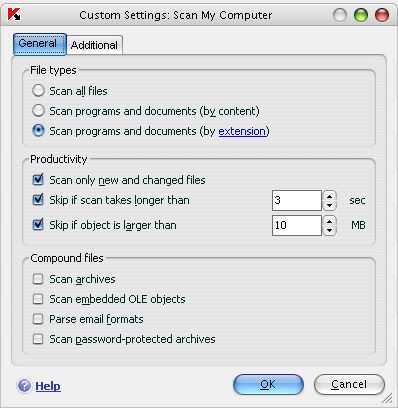Increase object size MB limit with up arrow
Viewport: 398px width, 408px height.
[x=329, y=221]
